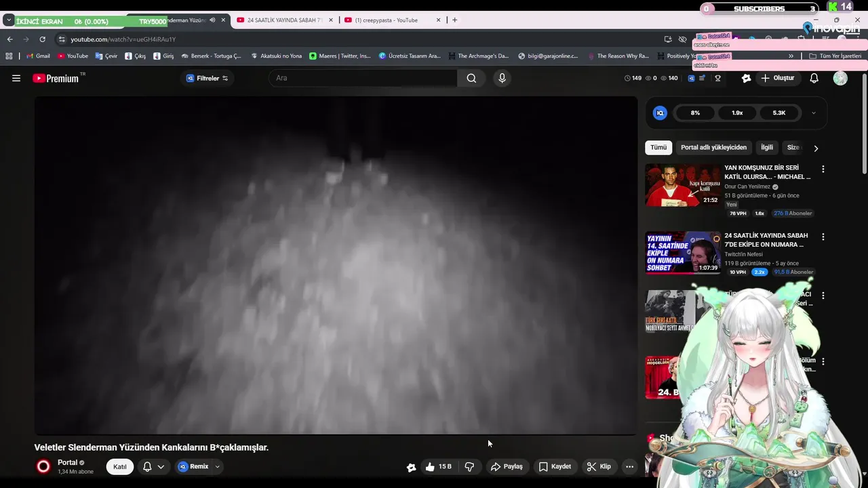View site information icon in address bar
This screenshot has width=868, height=488.
click(62, 39)
